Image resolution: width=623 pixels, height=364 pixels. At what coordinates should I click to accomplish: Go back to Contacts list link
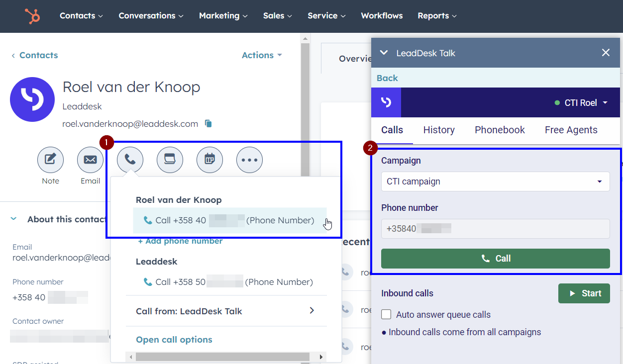coord(35,55)
